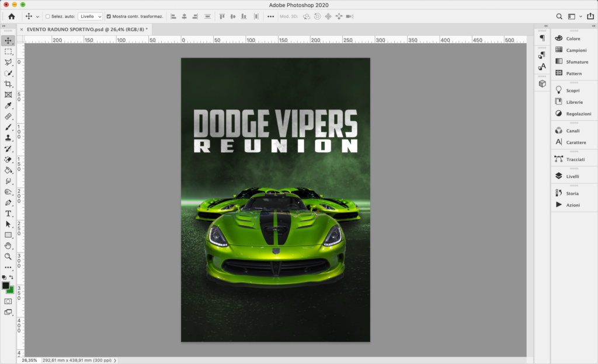Select the Quick Selection tool
The image size is (598, 364).
8,73
